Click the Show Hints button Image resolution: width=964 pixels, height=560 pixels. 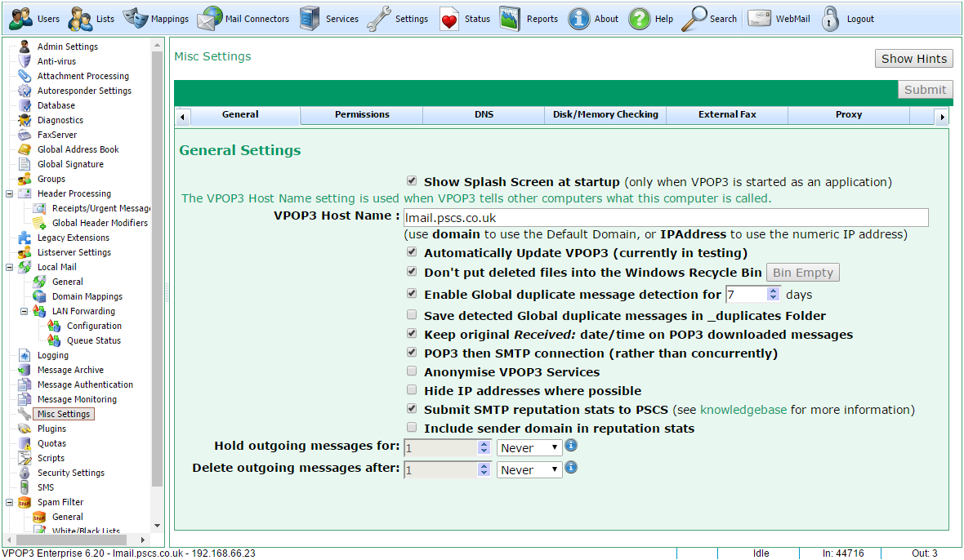point(913,59)
